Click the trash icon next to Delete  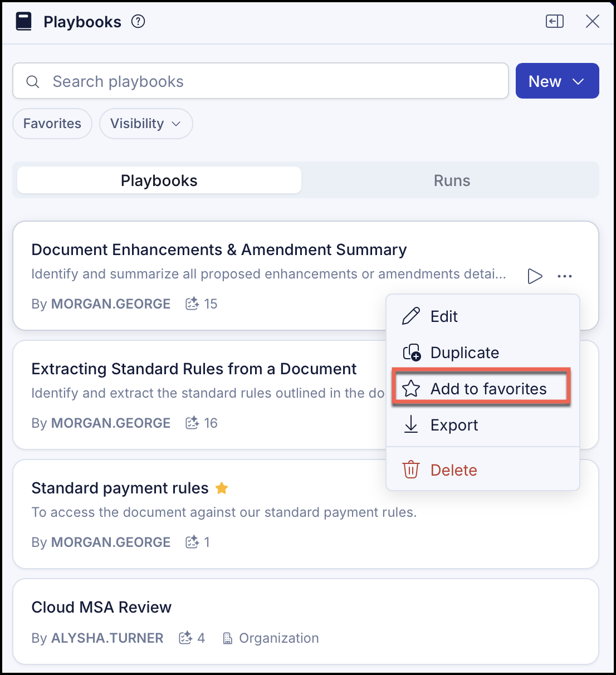point(411,469)
